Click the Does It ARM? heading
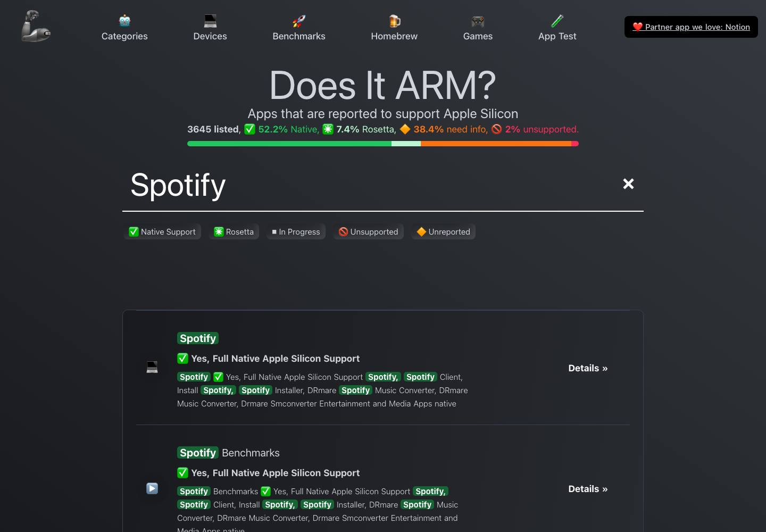 click(382, 86)
